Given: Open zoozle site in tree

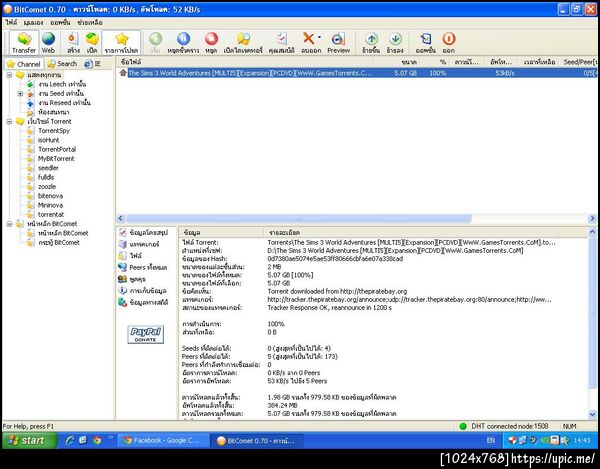Looking at the screenshot, I should (x=47, y=187).
